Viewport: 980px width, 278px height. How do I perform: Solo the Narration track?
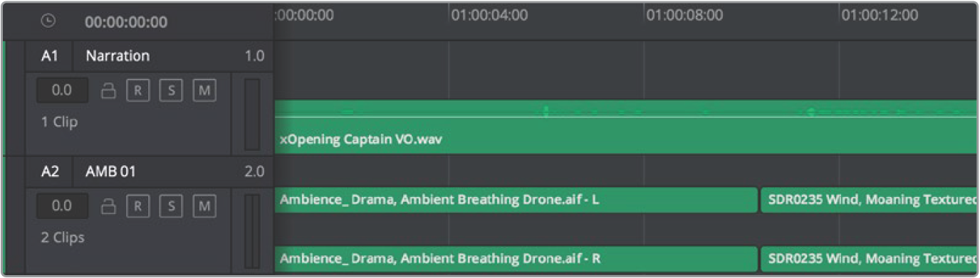[170, 90]
